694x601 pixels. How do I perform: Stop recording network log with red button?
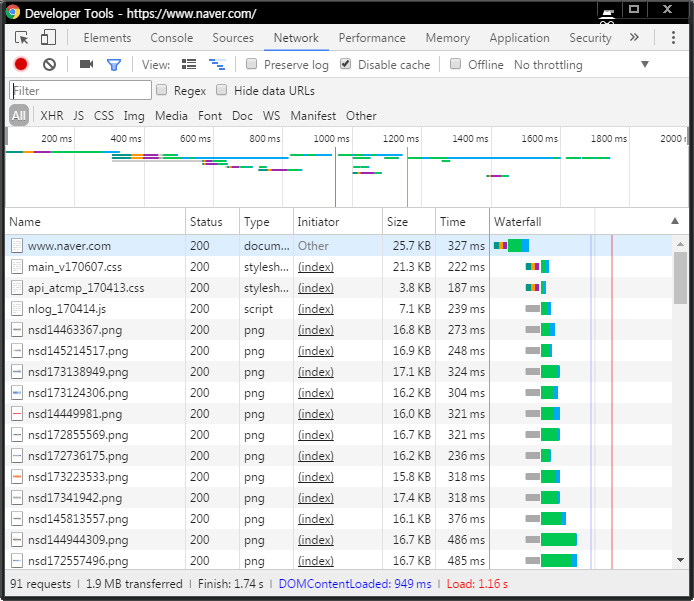pos(21,65)
